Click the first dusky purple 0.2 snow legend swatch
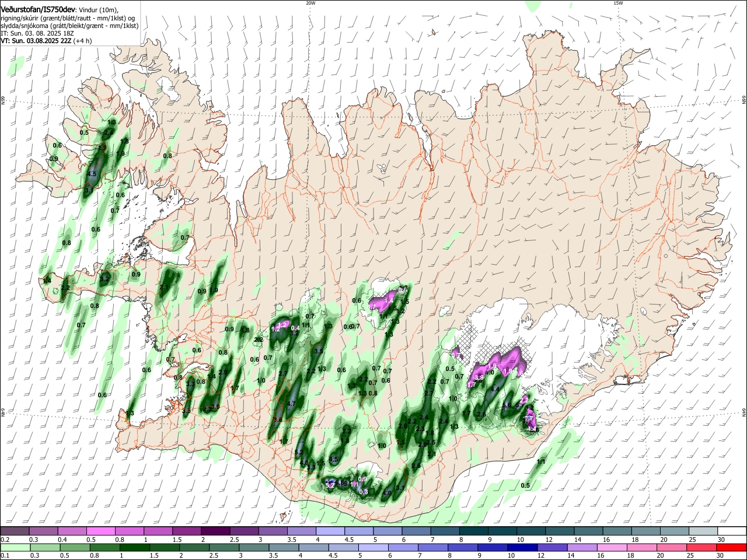The height and width of the screenshot is (560, 747). tap(15, 531)
